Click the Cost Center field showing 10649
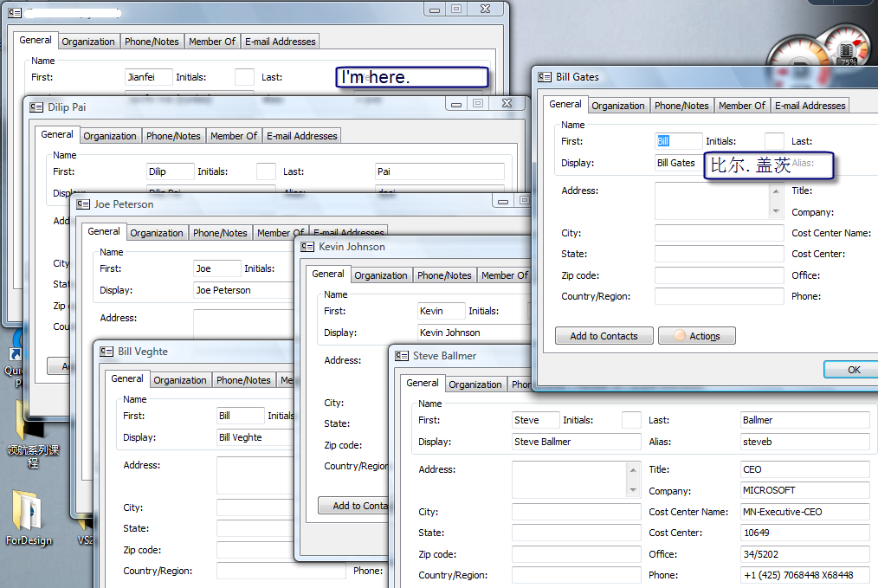878x588 pixels. point(804,533)
